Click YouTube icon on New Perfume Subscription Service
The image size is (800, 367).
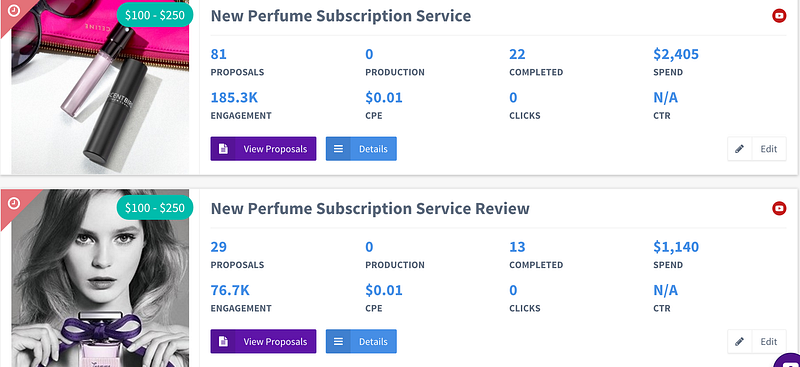[x=779, y=16]
